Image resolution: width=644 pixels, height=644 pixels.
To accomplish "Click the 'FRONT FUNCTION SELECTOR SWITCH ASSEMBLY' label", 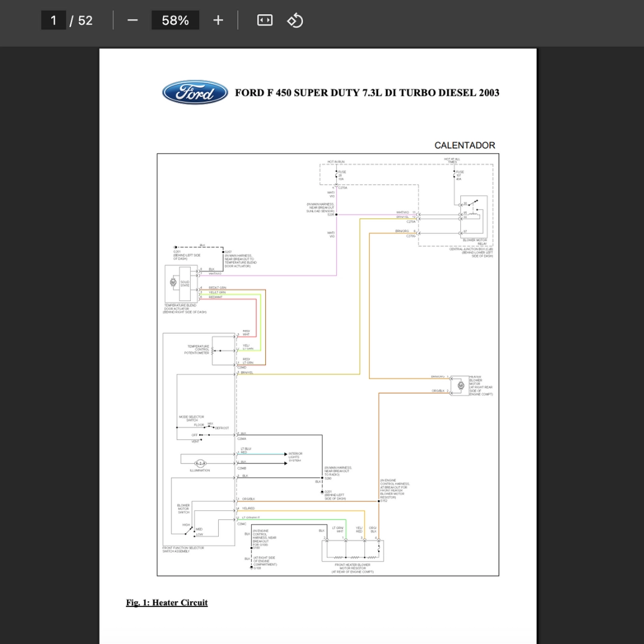I will click(x=183, y=550).
